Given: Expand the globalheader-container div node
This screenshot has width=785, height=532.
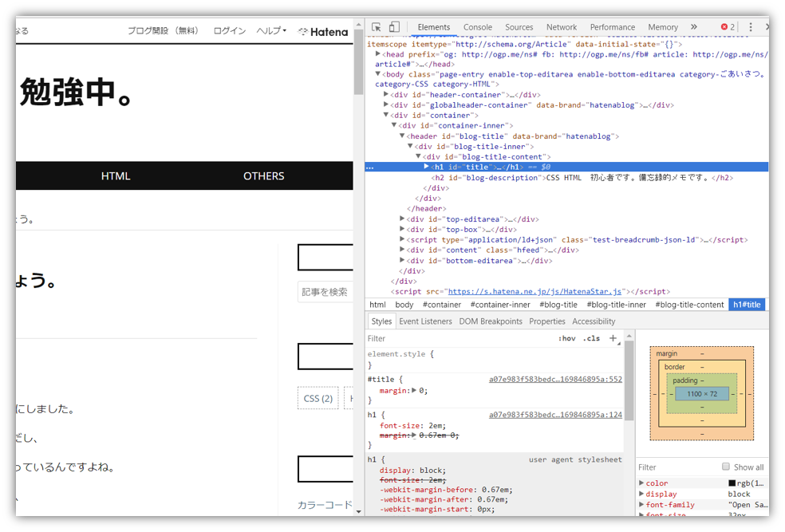Looking at the screenshot, I should tap(386, 104).
